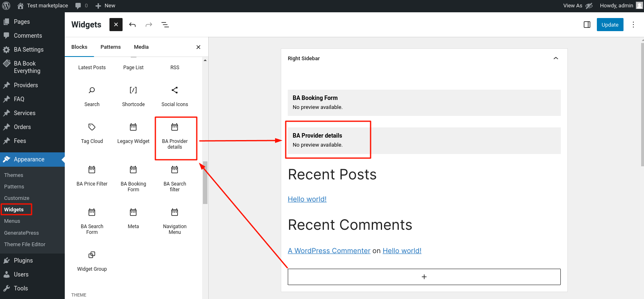Open the Howdy, admin account menu
This screenshot has width=644, height=299.
[x=621, y=6]
